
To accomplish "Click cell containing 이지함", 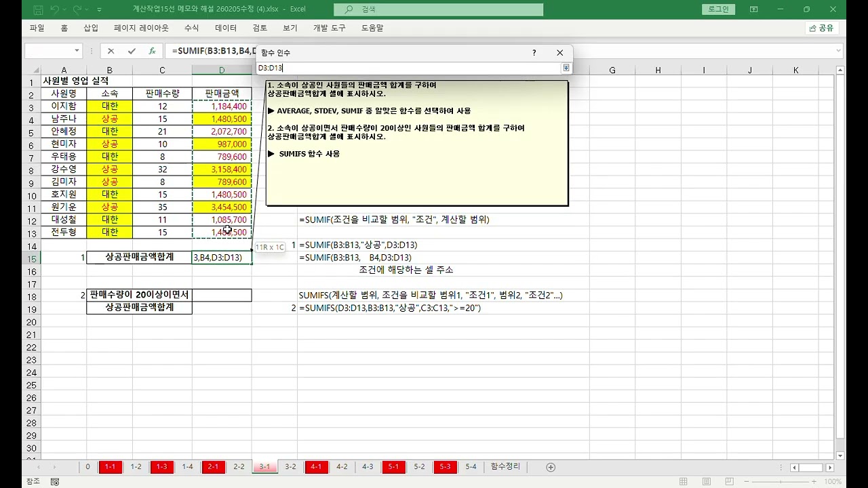I will point(64,106).
